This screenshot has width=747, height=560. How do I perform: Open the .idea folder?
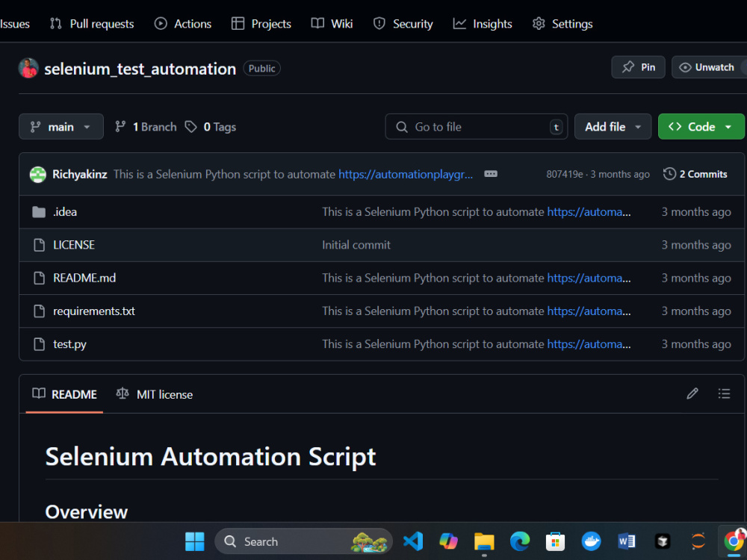[x=65, y=212]
